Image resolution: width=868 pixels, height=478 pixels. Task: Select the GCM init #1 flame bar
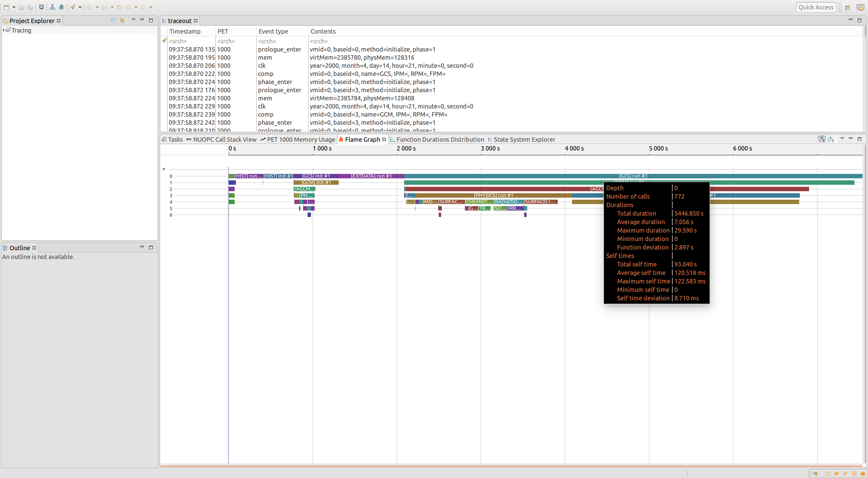click(x=317, y=182)
